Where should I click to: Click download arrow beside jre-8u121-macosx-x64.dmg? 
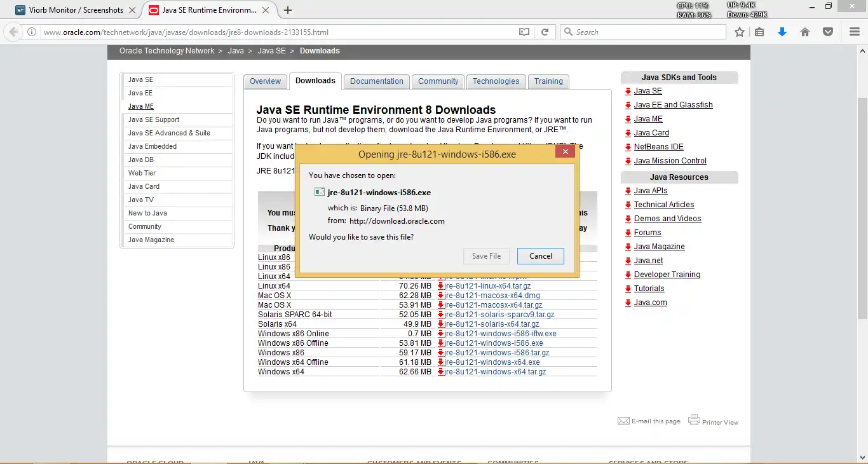pyautogui.click(x=441, y=296)
